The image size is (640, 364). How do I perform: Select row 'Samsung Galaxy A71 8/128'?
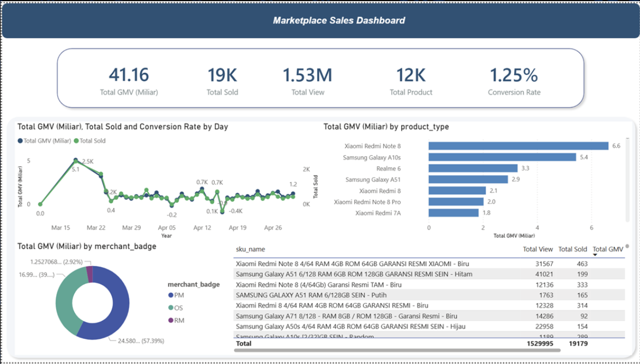tap(429, 316)
